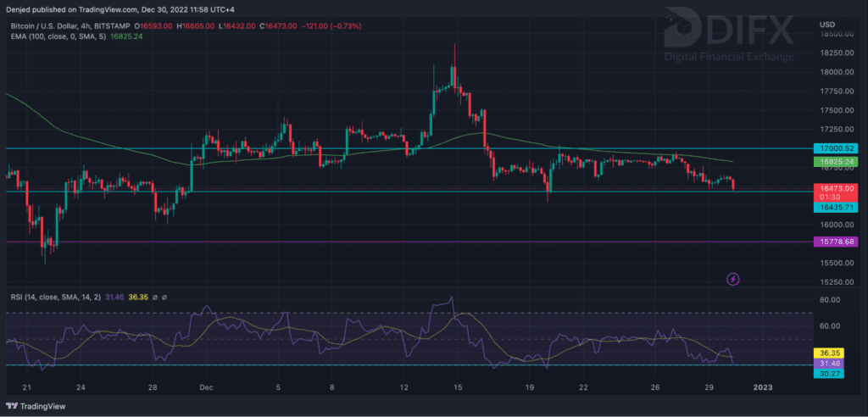
Task: Click the cyan RSI level tag 30.27
Action: [x=827, y=372]
